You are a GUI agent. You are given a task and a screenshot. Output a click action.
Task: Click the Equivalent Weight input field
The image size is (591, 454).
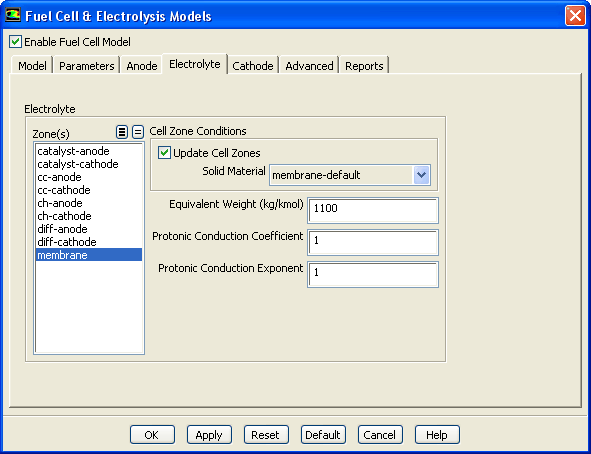click(373, 210)
